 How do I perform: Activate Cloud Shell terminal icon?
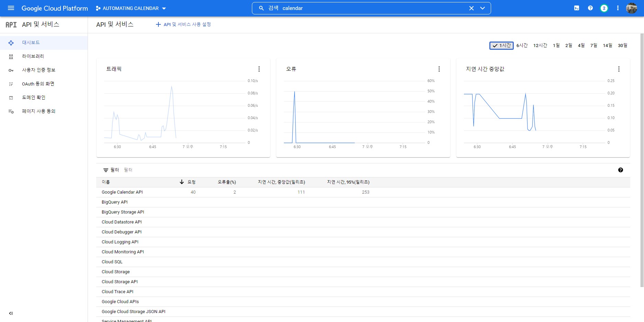577,8
